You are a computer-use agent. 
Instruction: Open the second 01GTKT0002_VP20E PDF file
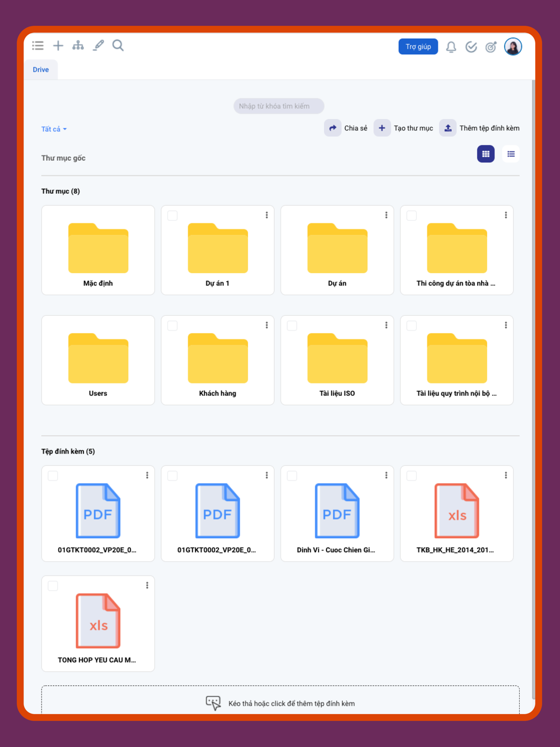tap(218, 513)
